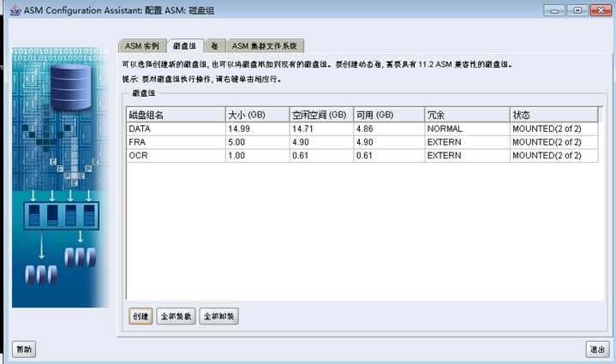Screen dimensions: 616x364
Task: Click the 0.61 free space cell in the OCR row
Action: pyautogui.click(x=321, y=156)
